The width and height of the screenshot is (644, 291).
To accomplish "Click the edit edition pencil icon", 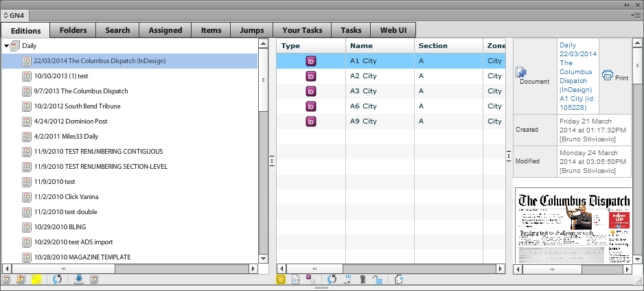I will [21, 279].
